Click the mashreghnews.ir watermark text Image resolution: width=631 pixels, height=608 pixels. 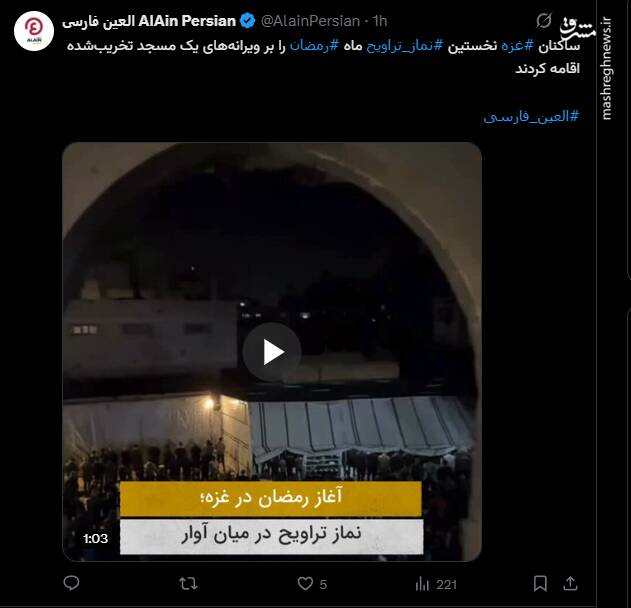(606, 68)
